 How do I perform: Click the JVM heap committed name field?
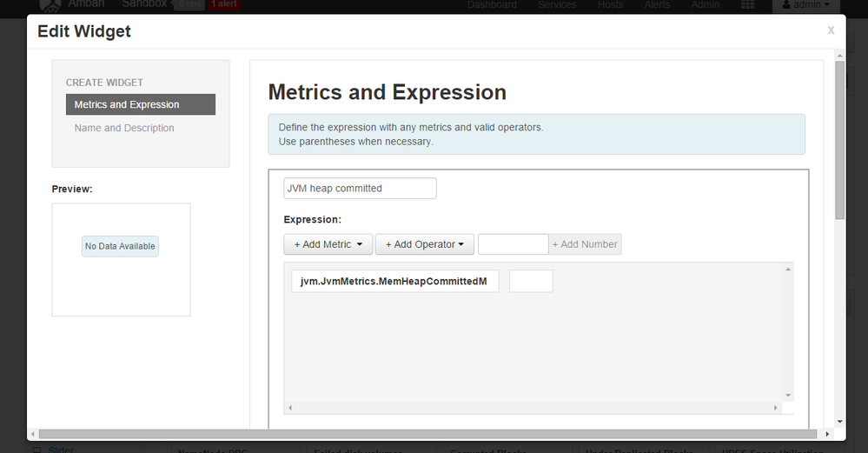point(360,188)
